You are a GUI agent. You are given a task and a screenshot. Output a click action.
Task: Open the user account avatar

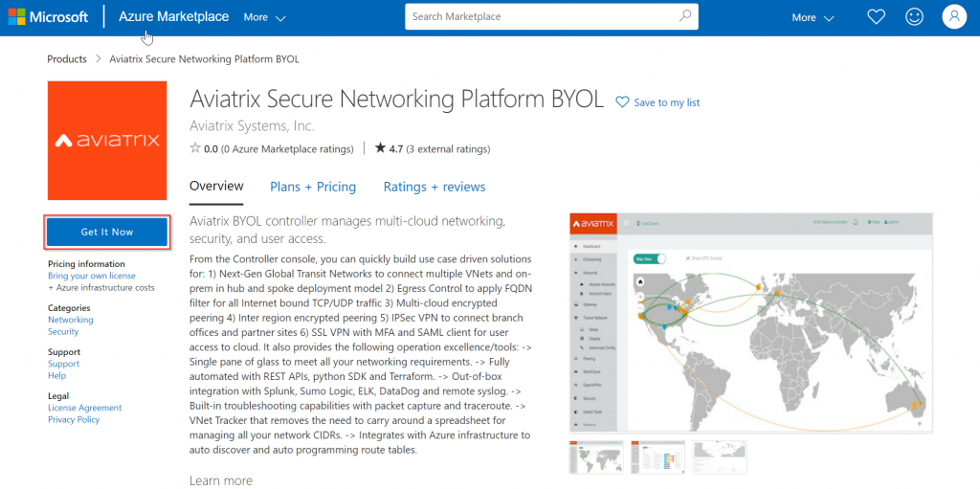pos(954,17)
